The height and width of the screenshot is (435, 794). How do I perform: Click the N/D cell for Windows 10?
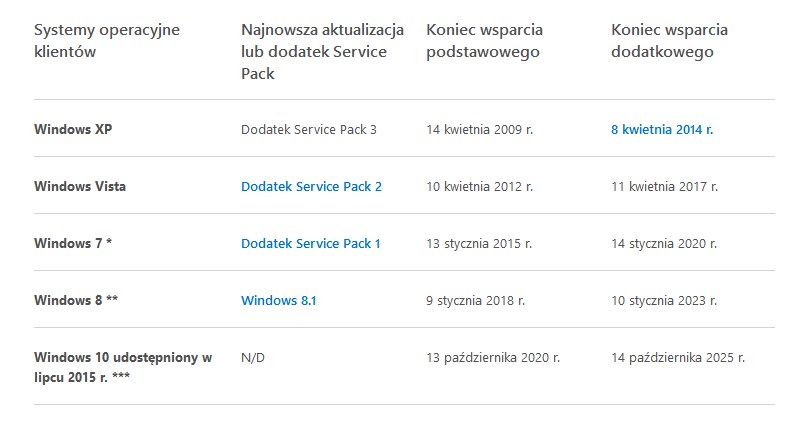(253, 358)
